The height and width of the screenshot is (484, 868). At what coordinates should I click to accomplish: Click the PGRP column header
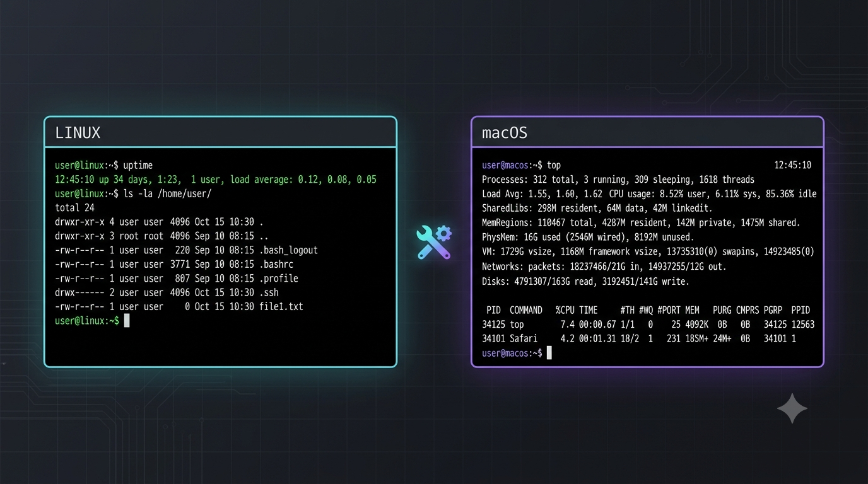[x=773, y=310]
